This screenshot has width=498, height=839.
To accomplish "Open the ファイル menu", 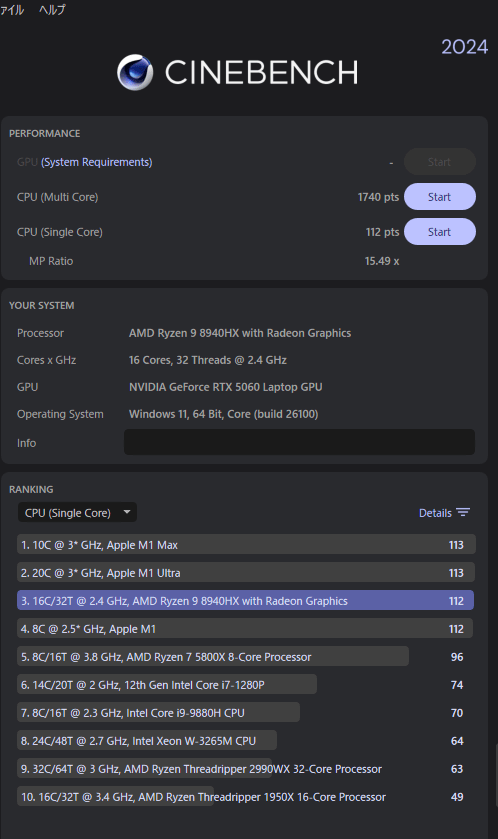I will (x=12, y=10).
